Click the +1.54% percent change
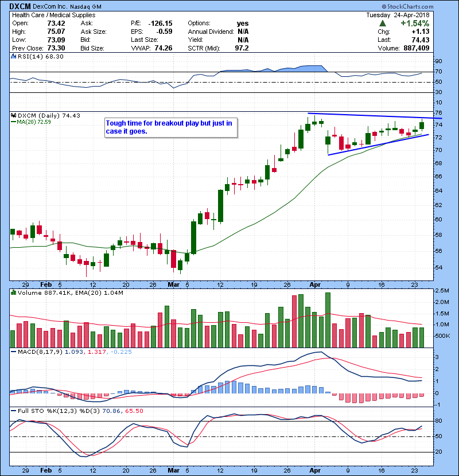The image size is (459, 476). [x=415, y=24]
